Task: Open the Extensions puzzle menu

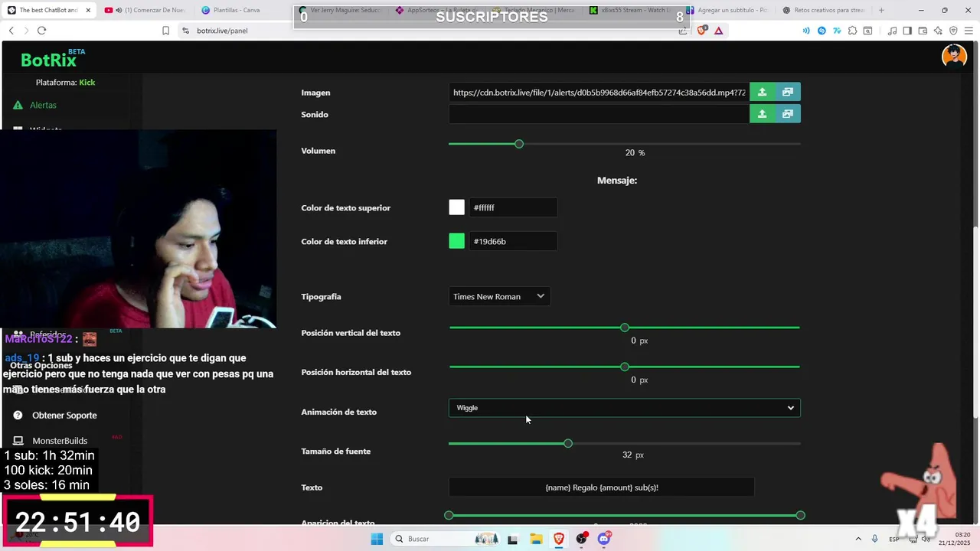Action: 852,31
